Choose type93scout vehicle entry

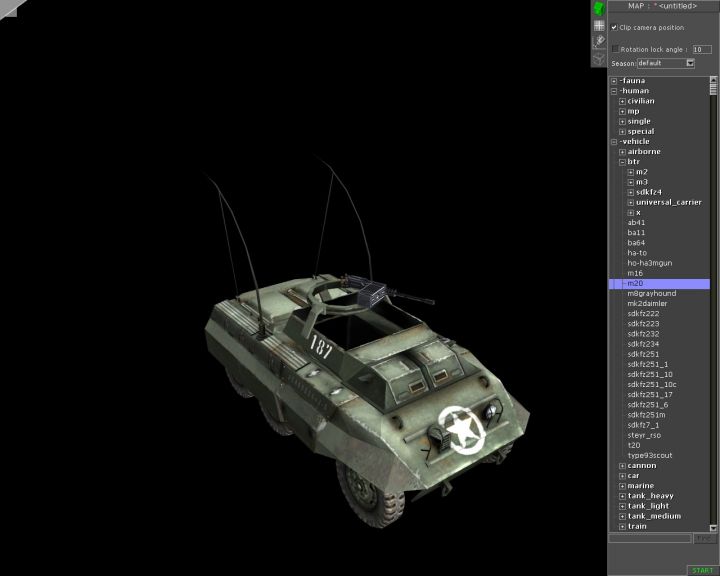(649, 455)
